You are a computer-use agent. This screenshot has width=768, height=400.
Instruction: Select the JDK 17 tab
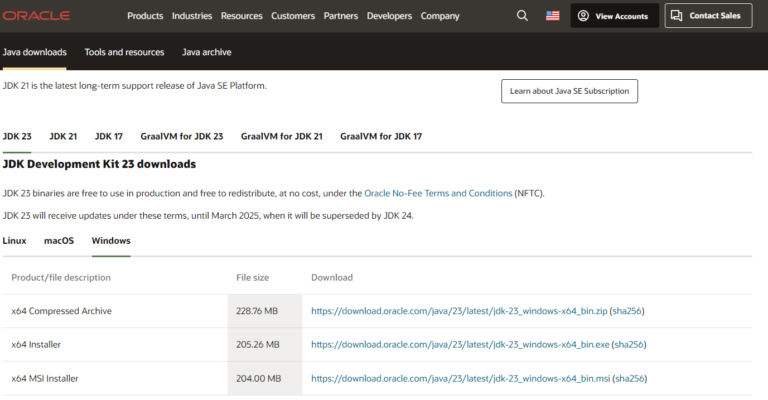pyautogui.click(x=109, y=136)
